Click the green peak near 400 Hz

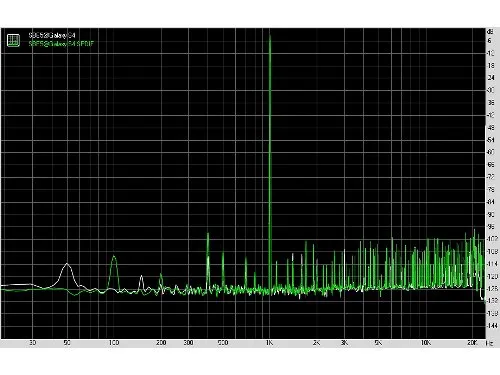click(208, 234)
